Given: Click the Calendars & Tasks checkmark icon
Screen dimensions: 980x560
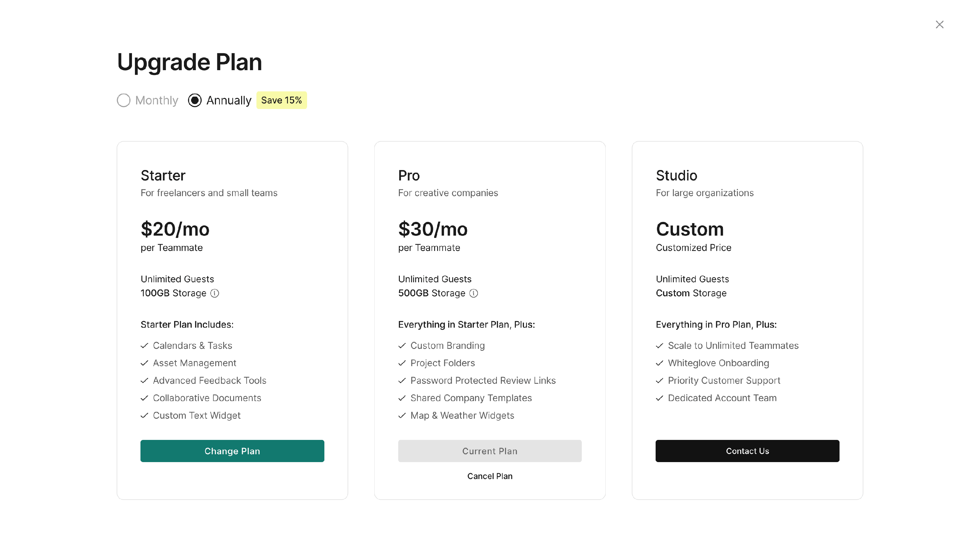Looking at the screenshot, I should coord(144,346).
